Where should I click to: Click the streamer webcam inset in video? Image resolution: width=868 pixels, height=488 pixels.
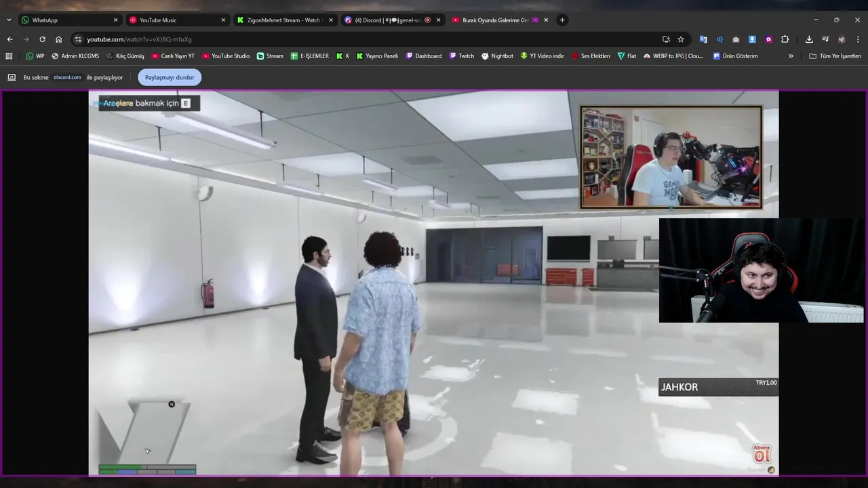click(x=671, y=157)
